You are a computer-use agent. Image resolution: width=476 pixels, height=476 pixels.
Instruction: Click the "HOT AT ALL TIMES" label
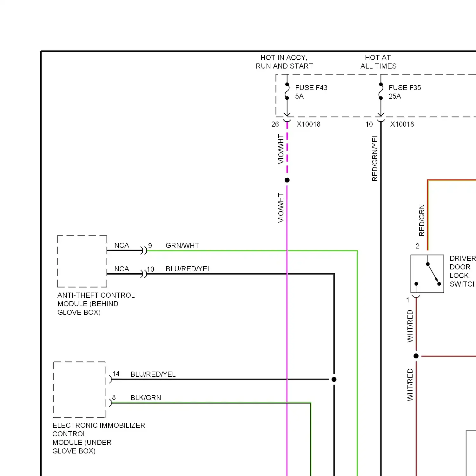pos(378,62)
